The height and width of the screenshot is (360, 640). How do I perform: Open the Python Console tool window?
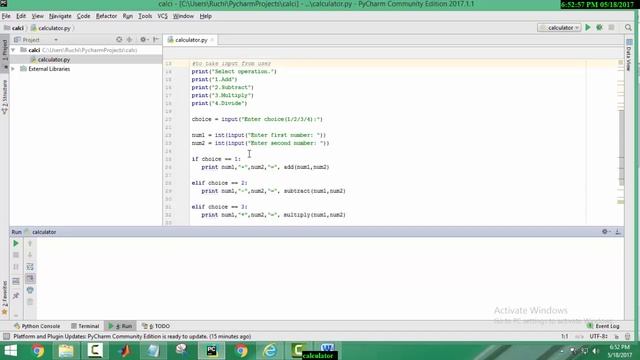point(37,326)
